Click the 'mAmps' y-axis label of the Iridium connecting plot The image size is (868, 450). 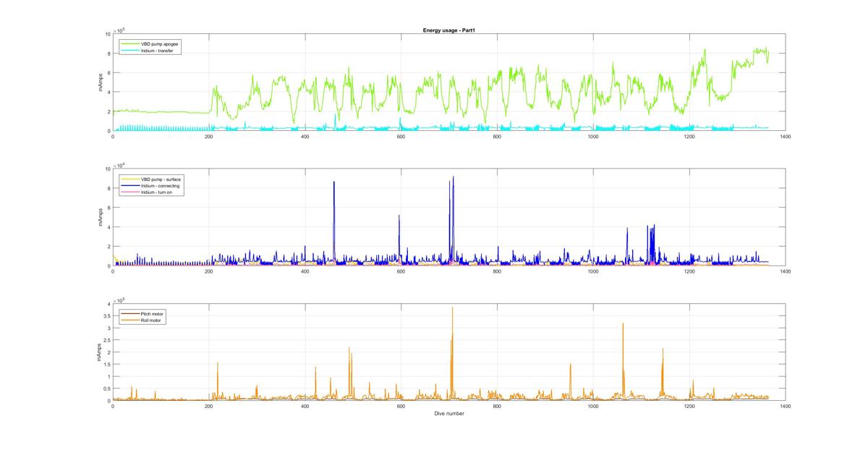(101, 217)
